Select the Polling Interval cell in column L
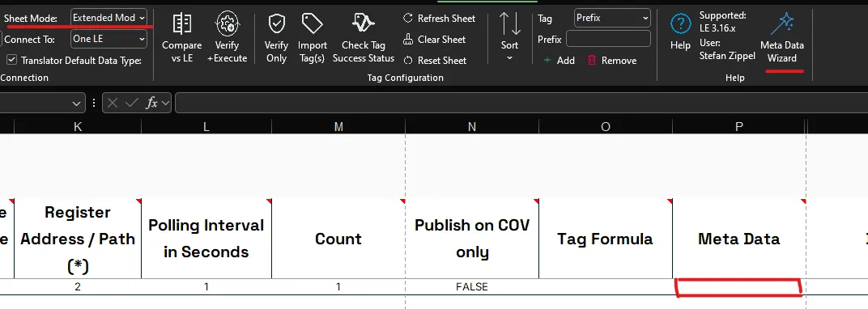Screen dimensions: 868x309 click(206, 287)
